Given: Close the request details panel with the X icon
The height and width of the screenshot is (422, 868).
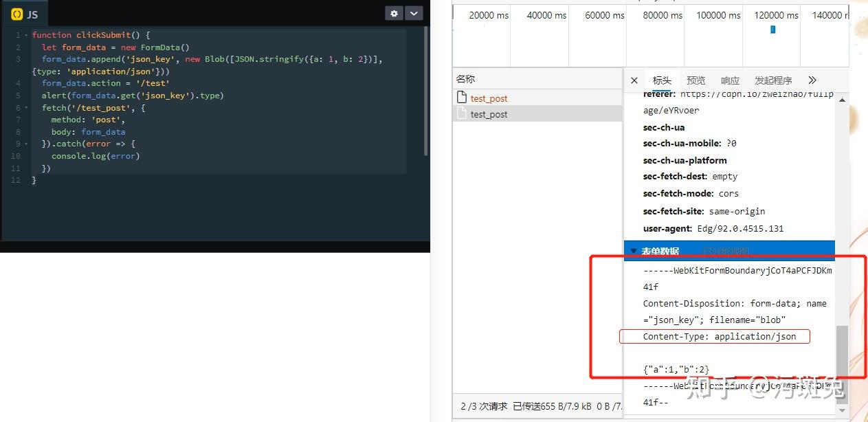Looking at the screenshot, I should tap(634, 80).
